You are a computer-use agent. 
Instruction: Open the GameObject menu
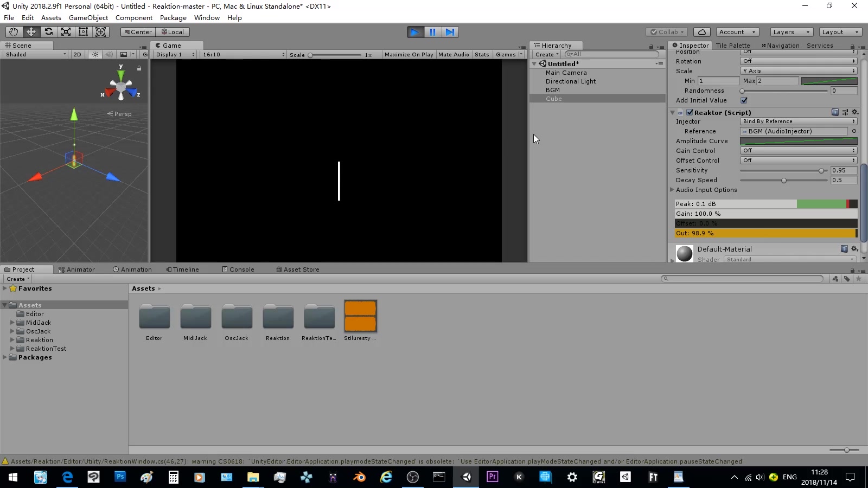88,17
